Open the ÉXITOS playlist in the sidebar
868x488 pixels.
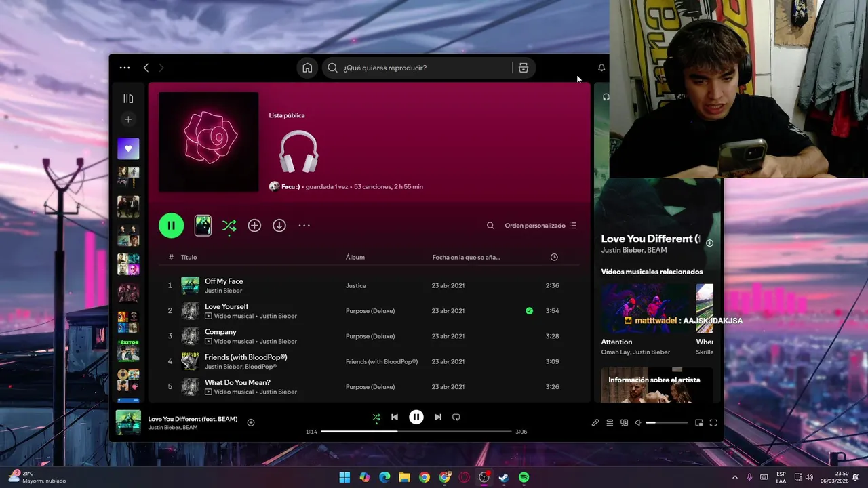(128, 350)
